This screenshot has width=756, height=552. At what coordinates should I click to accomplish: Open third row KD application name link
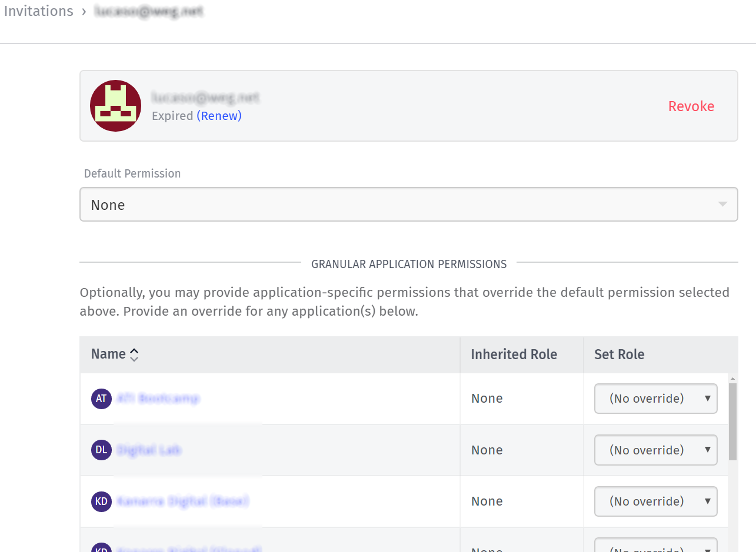(182, 501)
